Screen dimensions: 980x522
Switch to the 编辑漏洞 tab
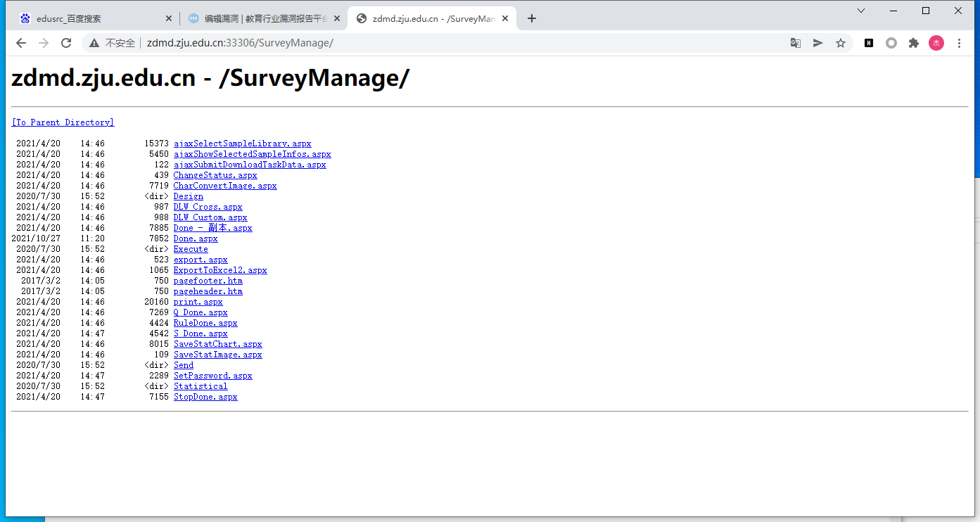260,19
